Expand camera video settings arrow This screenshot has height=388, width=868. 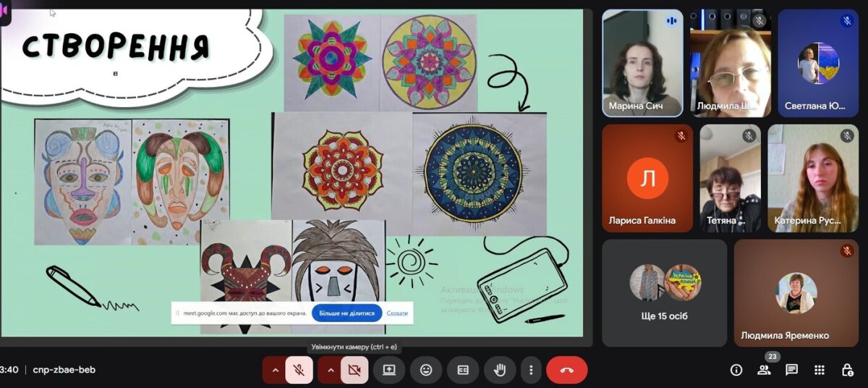click(x=331, y=370)
